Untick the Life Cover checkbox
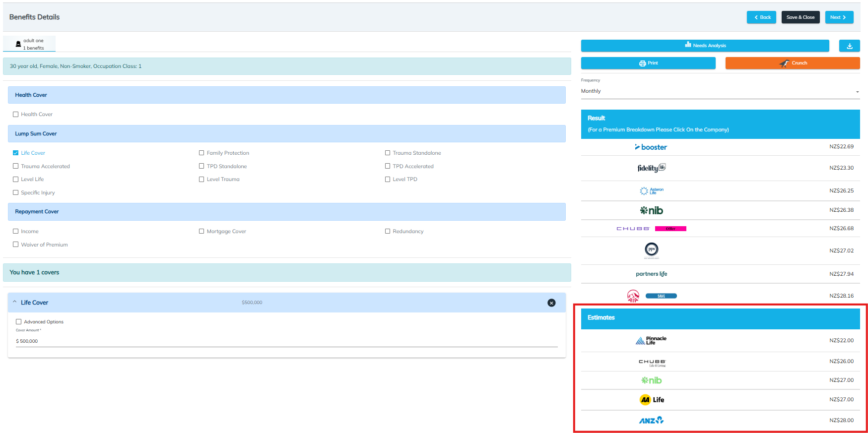The image size is (868, 433). coord(16,153)
